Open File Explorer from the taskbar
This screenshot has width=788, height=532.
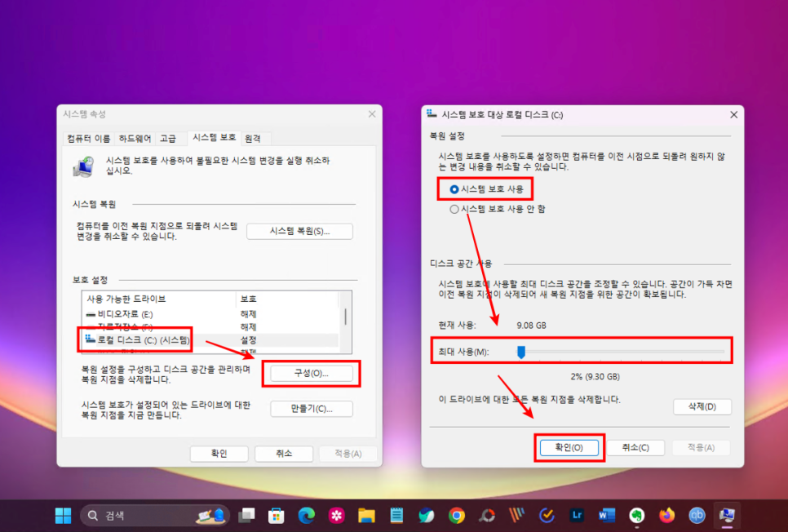point(366,516)
